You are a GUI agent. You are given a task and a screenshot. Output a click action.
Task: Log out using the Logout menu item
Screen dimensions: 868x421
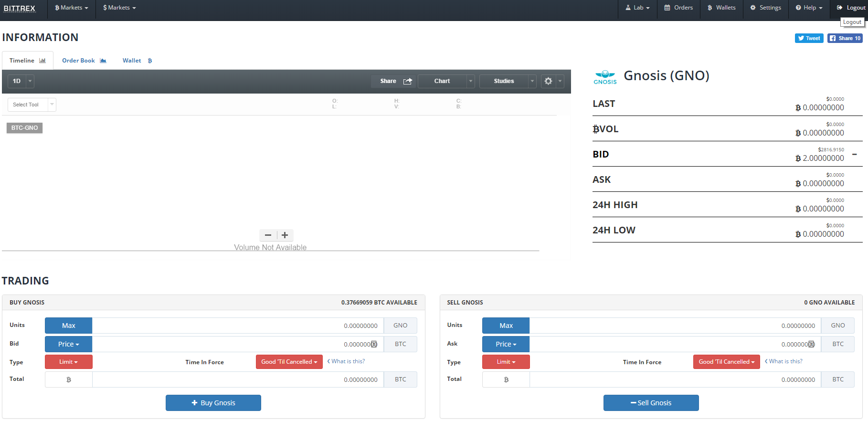coord(851,8)
